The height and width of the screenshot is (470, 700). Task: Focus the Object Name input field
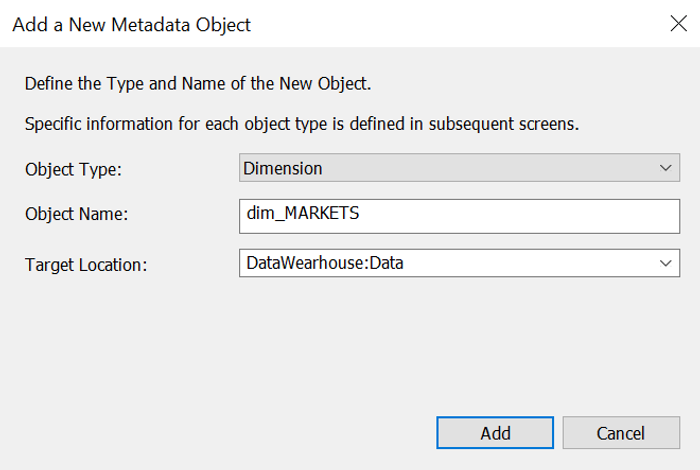(459, 216)
